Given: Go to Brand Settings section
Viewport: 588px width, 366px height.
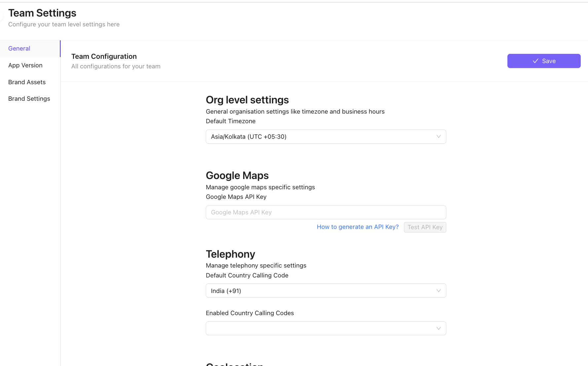Looking at the screenshot, I should [29, 99].
